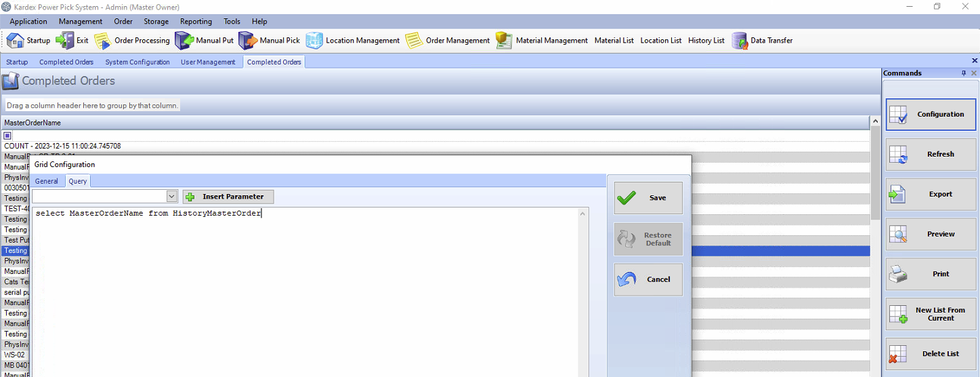Close the Commands panel

point(974,73)
